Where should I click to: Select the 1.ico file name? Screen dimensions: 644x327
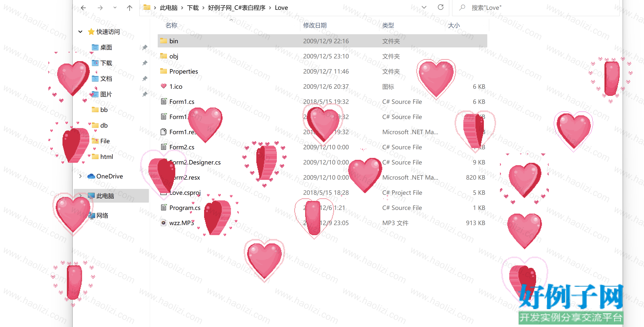click(x=176, y=87)
